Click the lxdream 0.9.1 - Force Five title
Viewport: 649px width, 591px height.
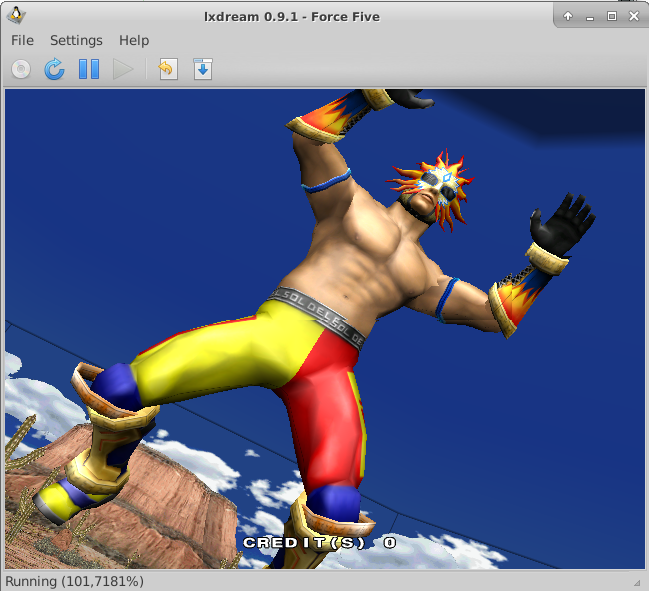[x=292, y=17]
